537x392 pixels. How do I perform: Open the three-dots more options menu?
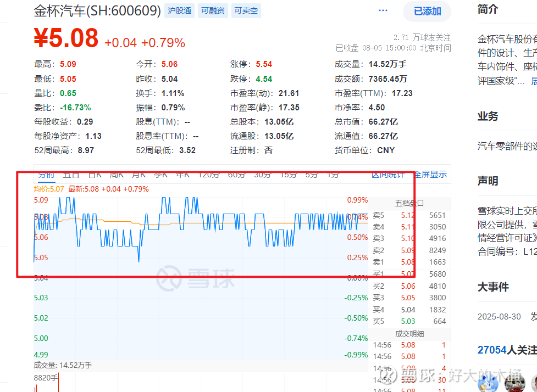(383, 10)
